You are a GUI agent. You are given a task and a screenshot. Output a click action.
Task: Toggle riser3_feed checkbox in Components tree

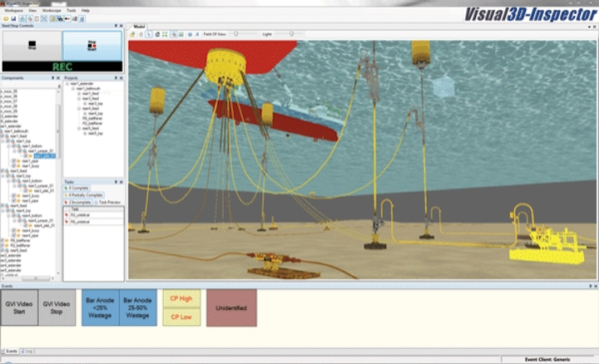(2, 171)
